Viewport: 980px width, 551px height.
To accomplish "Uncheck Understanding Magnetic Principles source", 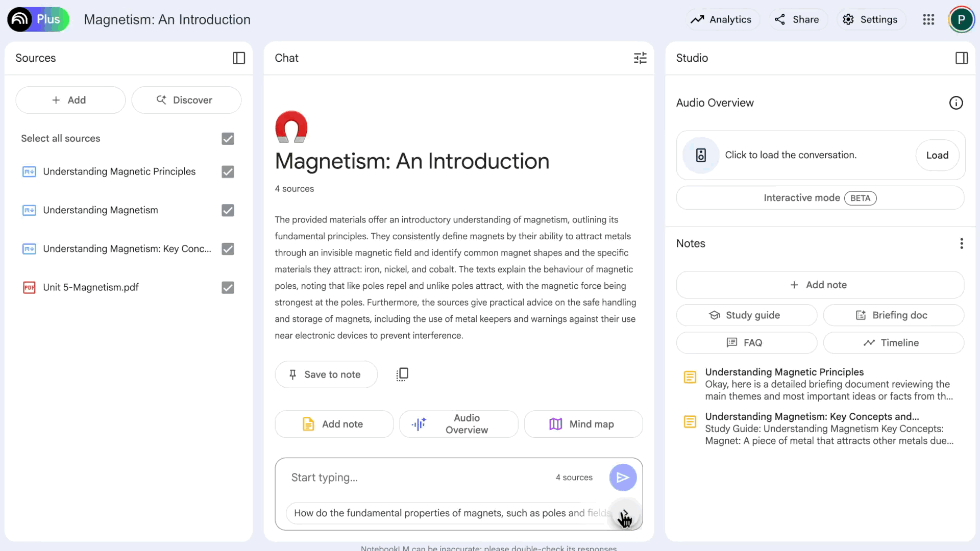I will pyautogui.click(x=228, y=172).
